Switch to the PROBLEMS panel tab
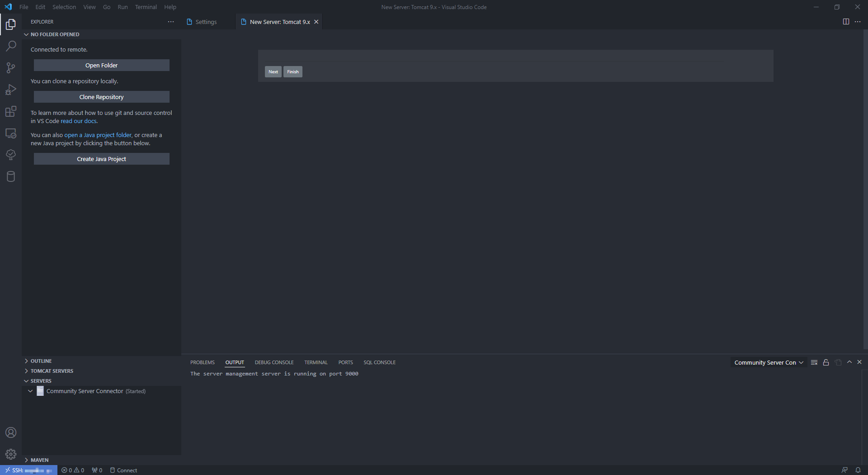The width and height of the screenshot is (868, 475). tap(203, 362)
